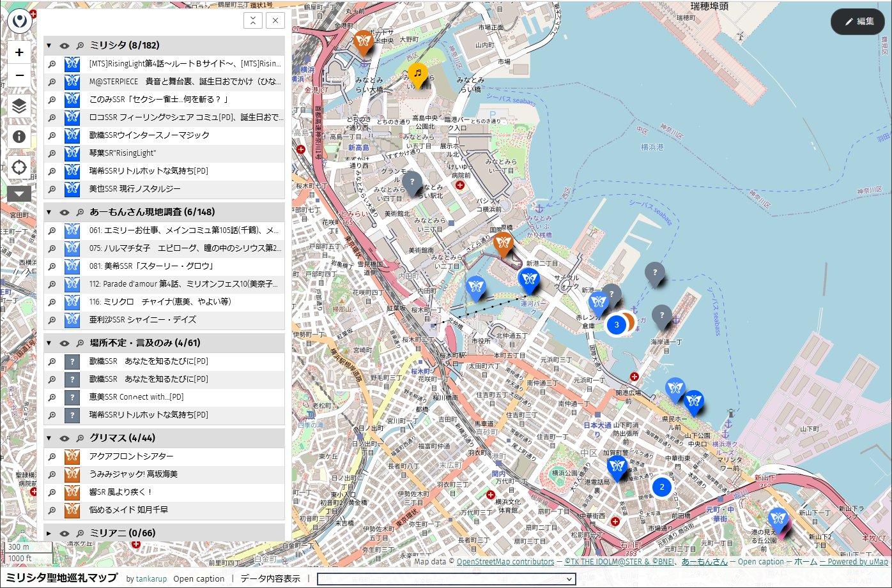892x588 pixels.
Task: Collapse the あーもんさん現地調査 layer list
Action: [x=49, y=212]
